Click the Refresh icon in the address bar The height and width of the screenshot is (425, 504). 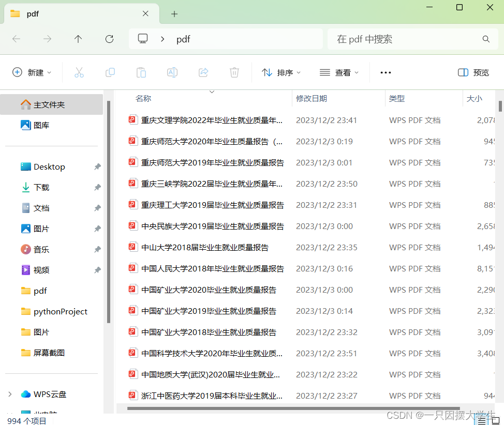pyautogui.click(x=109, y=39)
